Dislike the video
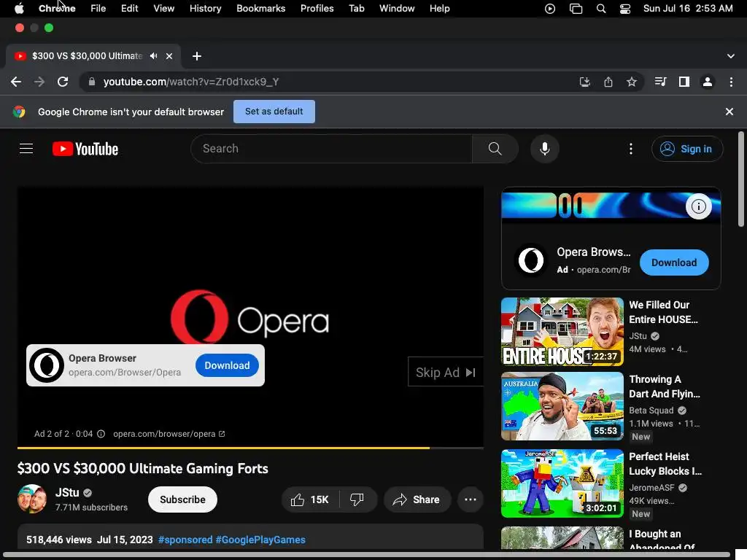Image resolution: width=747 pixels, height=560 pixels. point(357,499)
